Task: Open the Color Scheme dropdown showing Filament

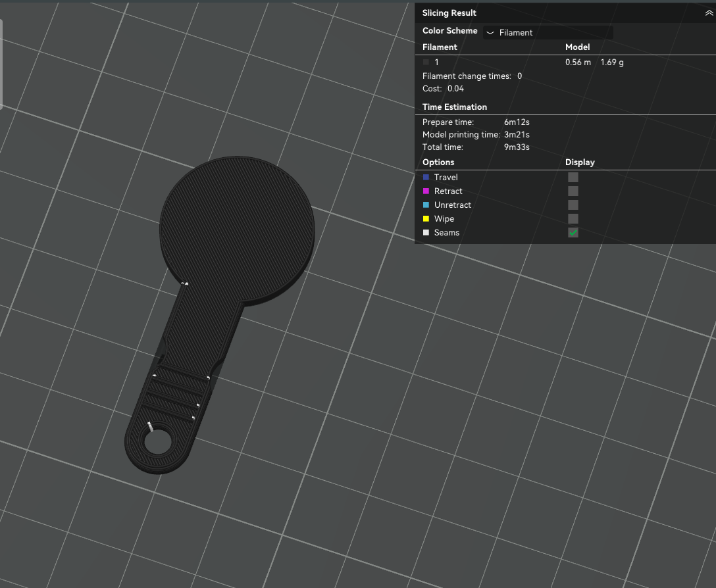Action: (548, 32)
